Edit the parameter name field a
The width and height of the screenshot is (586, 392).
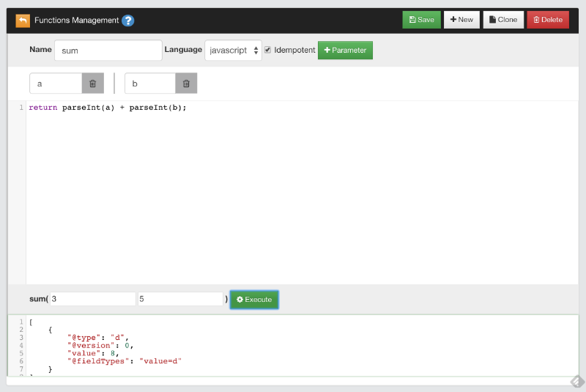[56, 84]
